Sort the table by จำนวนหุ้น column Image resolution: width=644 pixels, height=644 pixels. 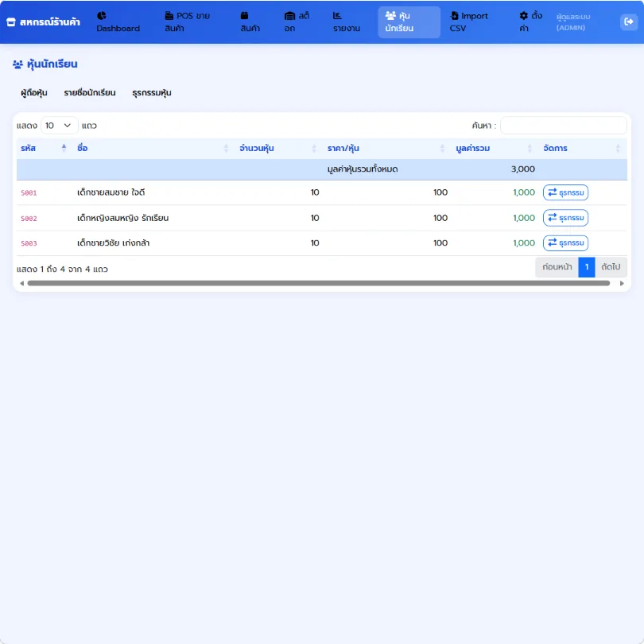click(x=277, y=148)
